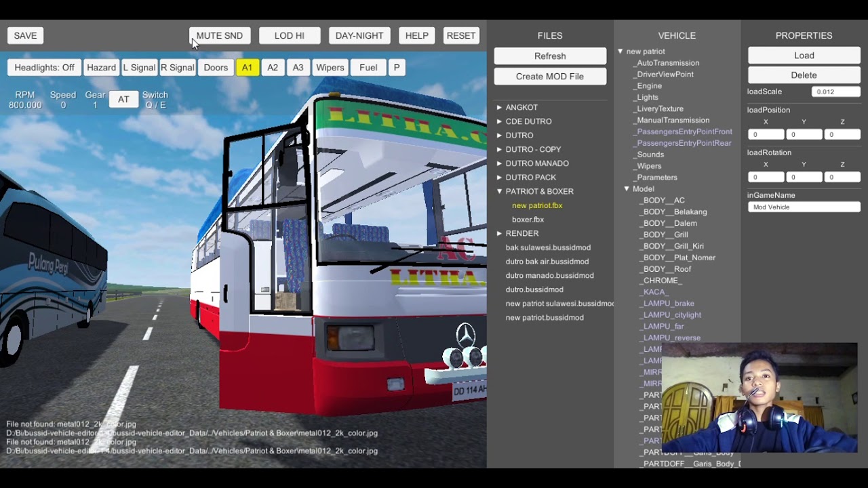Collapse the PATRIOT & BOXER folder
This screenshot has height=488, width=868.
pos(499,191)
